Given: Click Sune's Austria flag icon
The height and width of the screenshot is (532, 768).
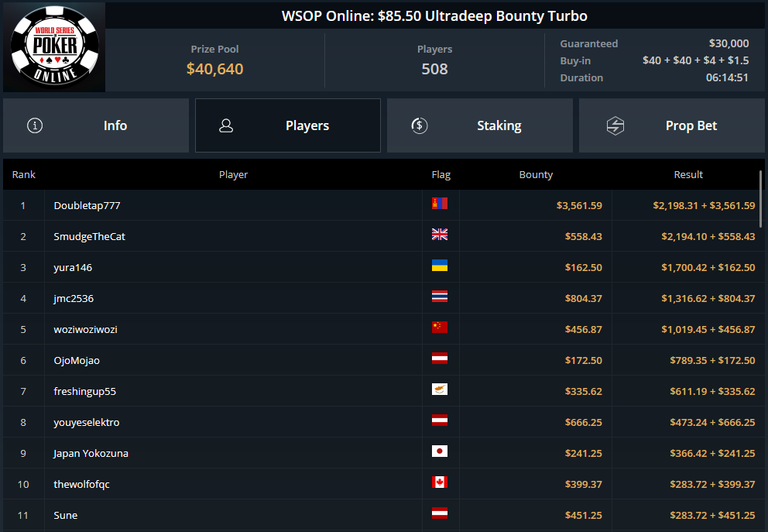Looking at the screenshot, I should pyautogui.click(x=439, y=513).
